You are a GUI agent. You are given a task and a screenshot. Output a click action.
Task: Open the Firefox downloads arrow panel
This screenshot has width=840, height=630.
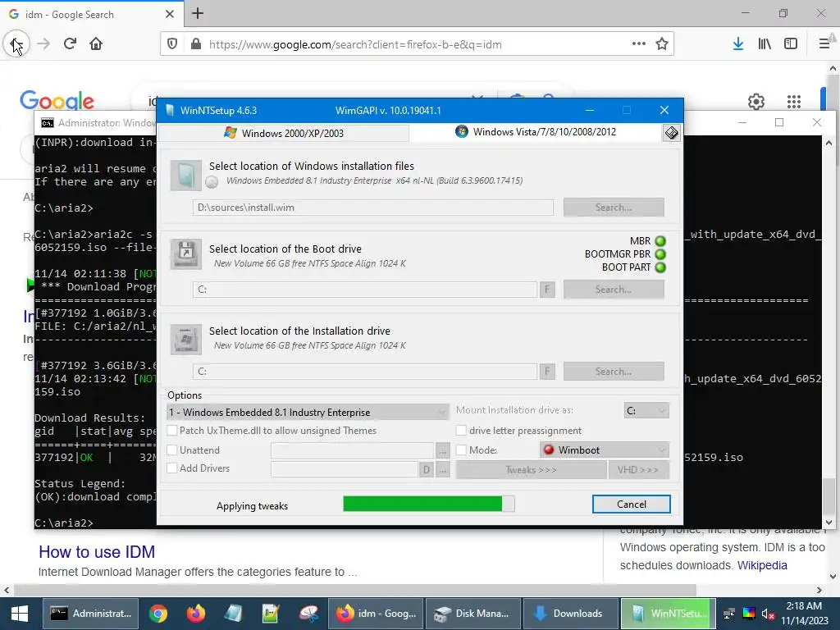pyautogui.click(x=738, y=44)
